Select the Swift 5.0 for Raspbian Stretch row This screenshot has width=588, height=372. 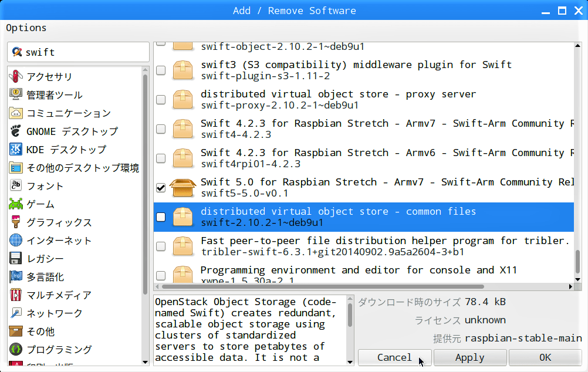(364, 188)
